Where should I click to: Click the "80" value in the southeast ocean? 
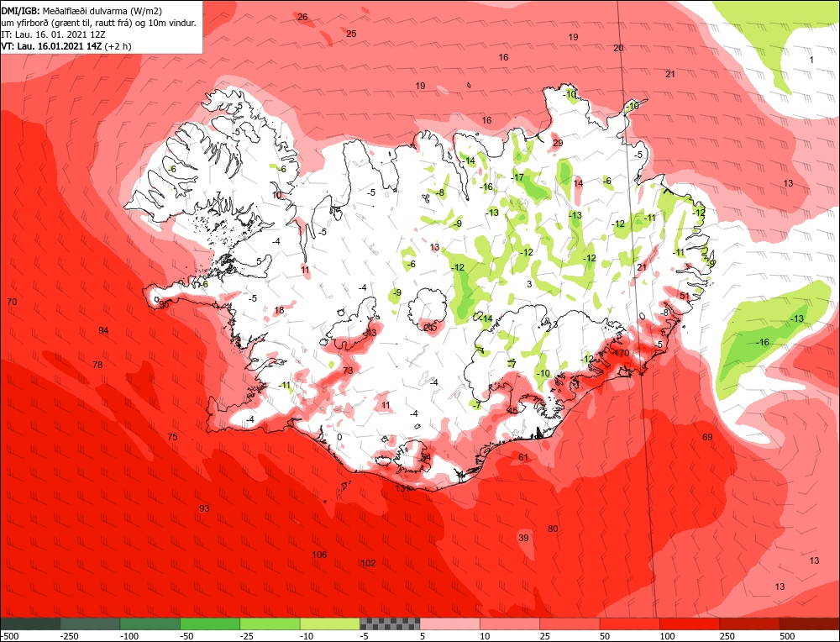pyautogui.click(x=553, y=529)
